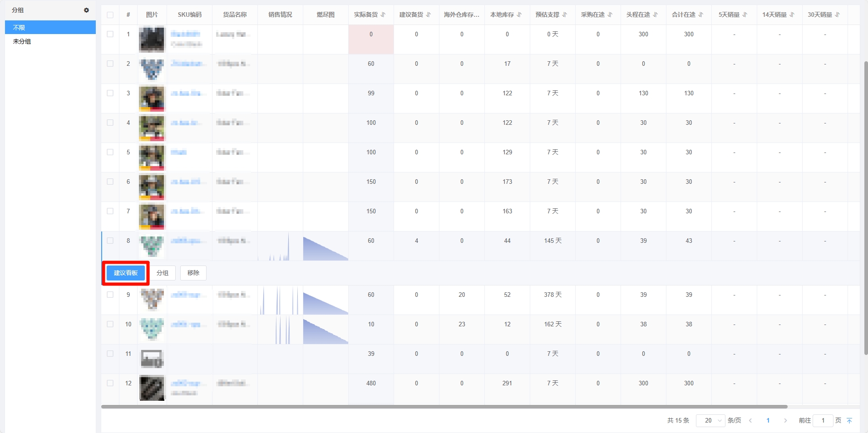Click the horizontal table scrollbar
The image size is (868, 433).
pos(444,407)
